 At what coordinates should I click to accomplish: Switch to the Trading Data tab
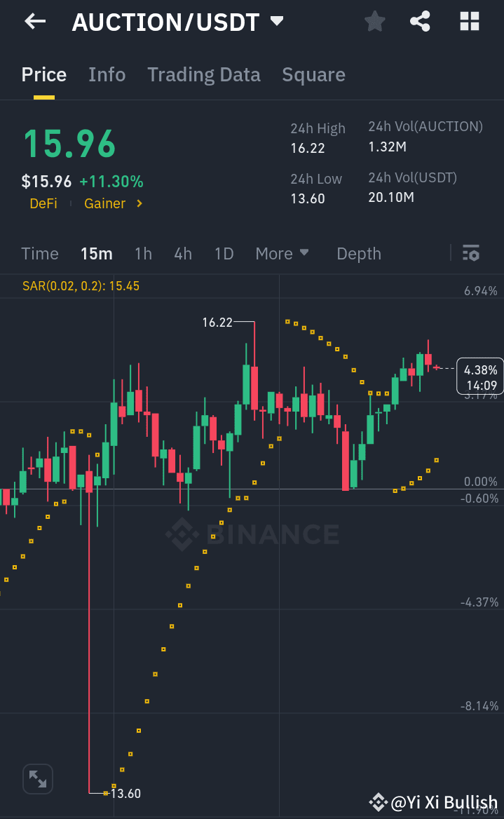(203, 74)
